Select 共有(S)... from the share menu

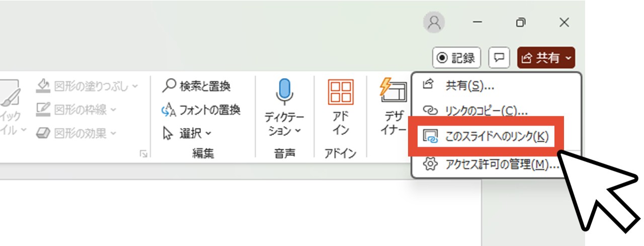pyautogui.click(x=469, y=86)
